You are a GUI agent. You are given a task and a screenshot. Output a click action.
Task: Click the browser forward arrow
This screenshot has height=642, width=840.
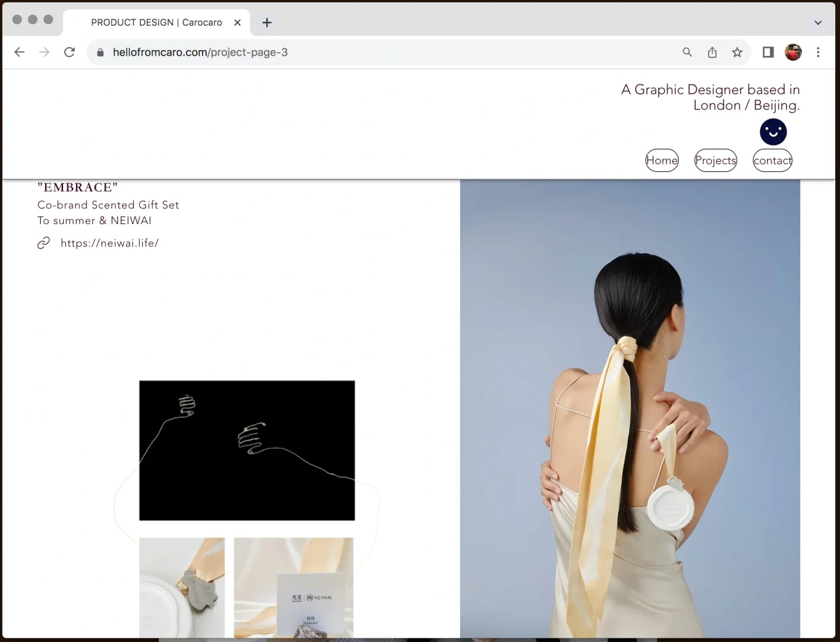[45, 52]
